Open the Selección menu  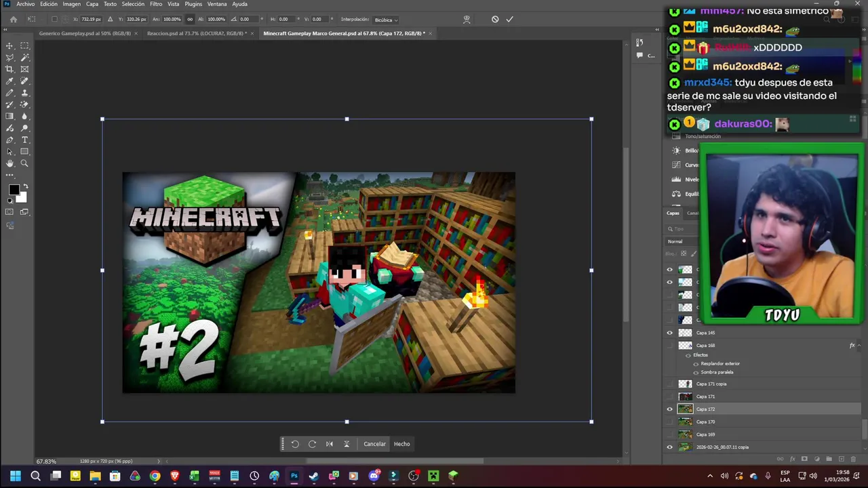click(x=133, y=4)
